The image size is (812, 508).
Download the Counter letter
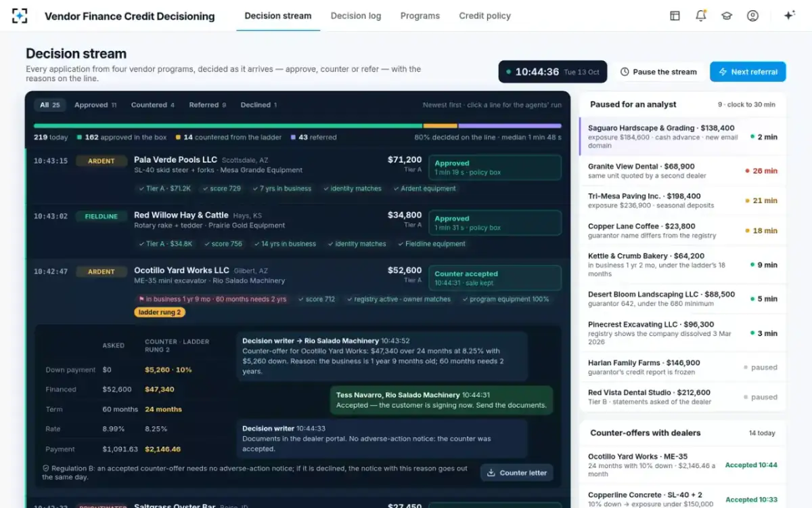point(517,473)
